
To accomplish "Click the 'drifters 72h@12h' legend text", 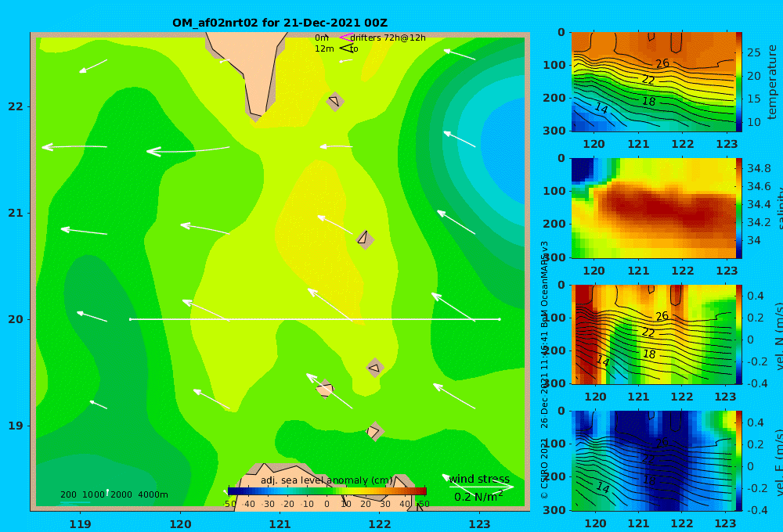I will click(388, 38).
